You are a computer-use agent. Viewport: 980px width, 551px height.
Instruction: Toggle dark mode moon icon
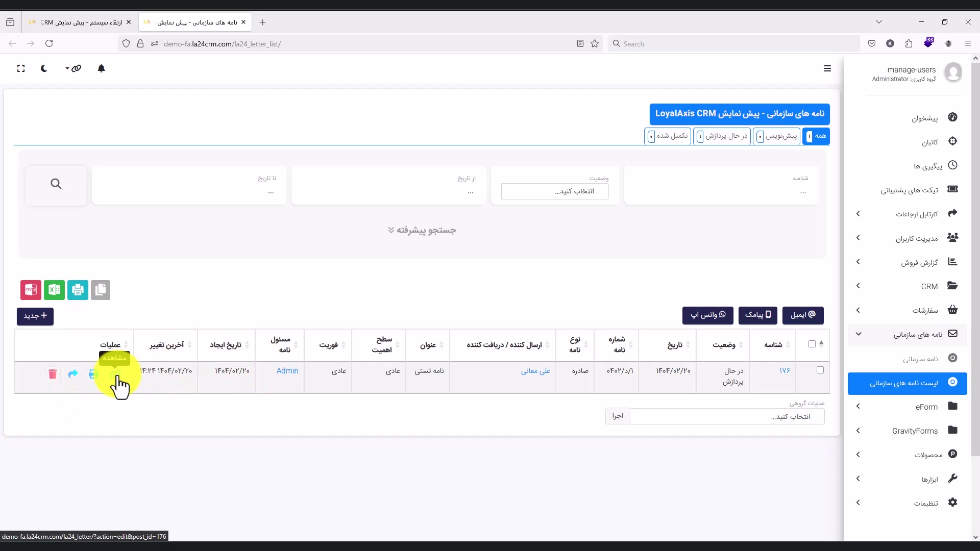[44, 68]
